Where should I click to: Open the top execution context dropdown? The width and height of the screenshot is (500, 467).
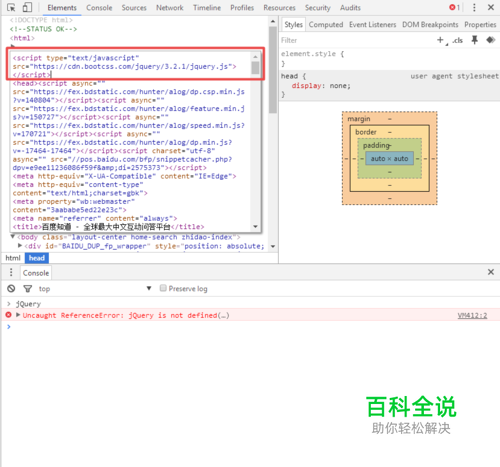[x=95, y=289]
